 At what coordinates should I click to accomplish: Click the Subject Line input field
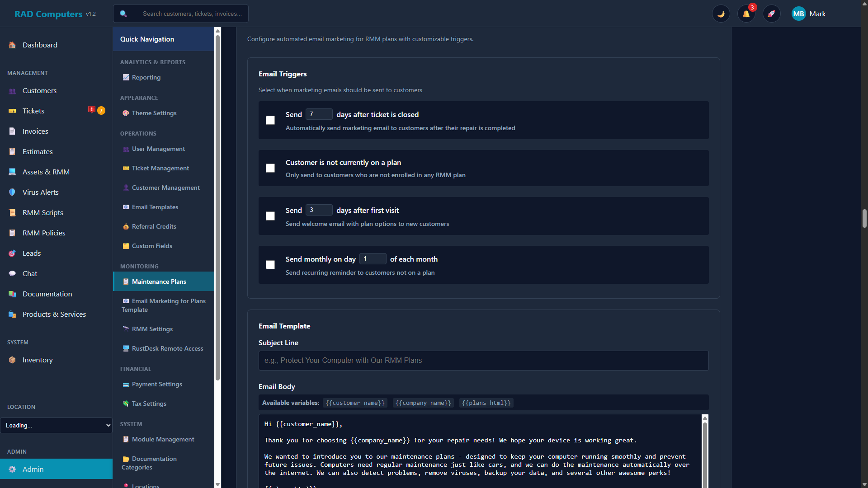(x=483, y=361)
